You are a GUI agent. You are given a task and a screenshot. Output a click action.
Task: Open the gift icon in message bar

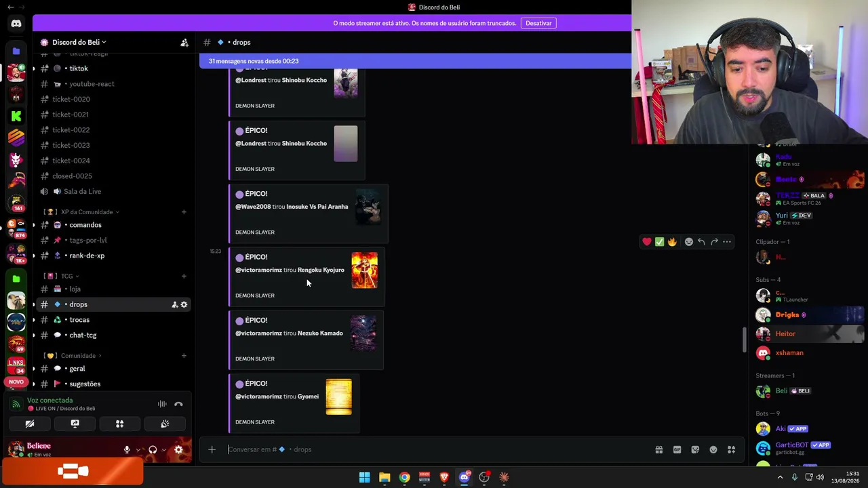click(x=658, y=449)
